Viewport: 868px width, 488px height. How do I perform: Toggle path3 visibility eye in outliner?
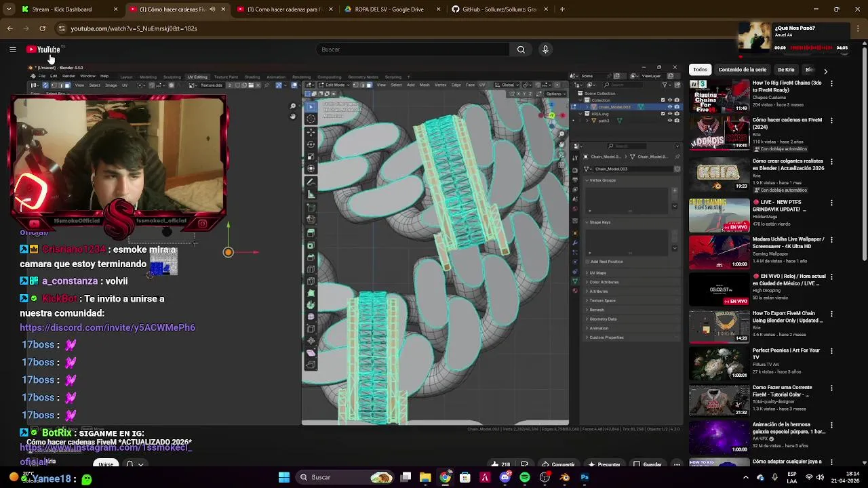click(670, 121)
